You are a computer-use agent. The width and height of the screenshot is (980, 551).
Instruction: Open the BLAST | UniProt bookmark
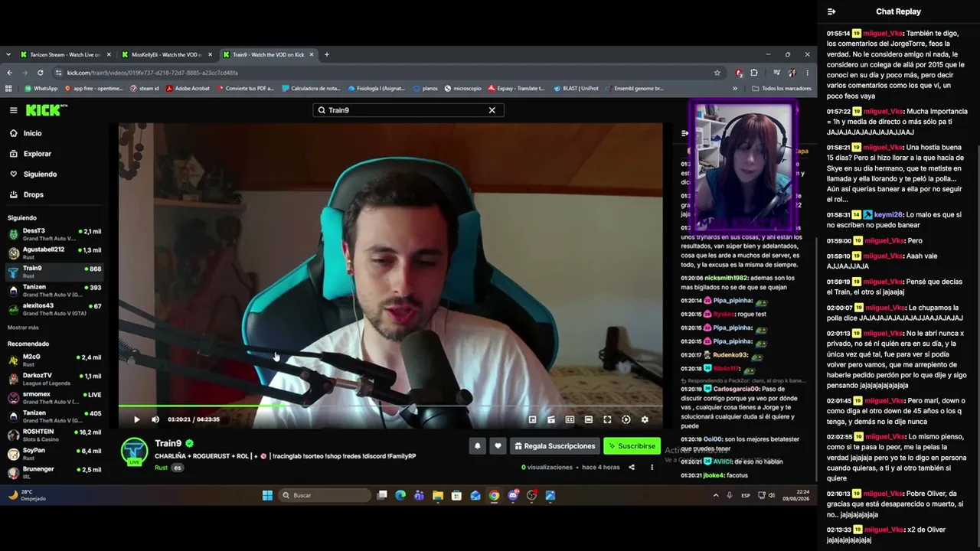(x=576, y=88)
